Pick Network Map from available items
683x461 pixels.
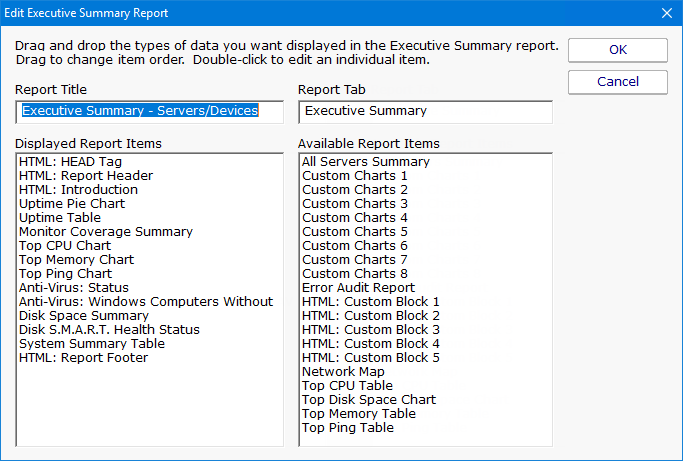(x=343, y=372)
